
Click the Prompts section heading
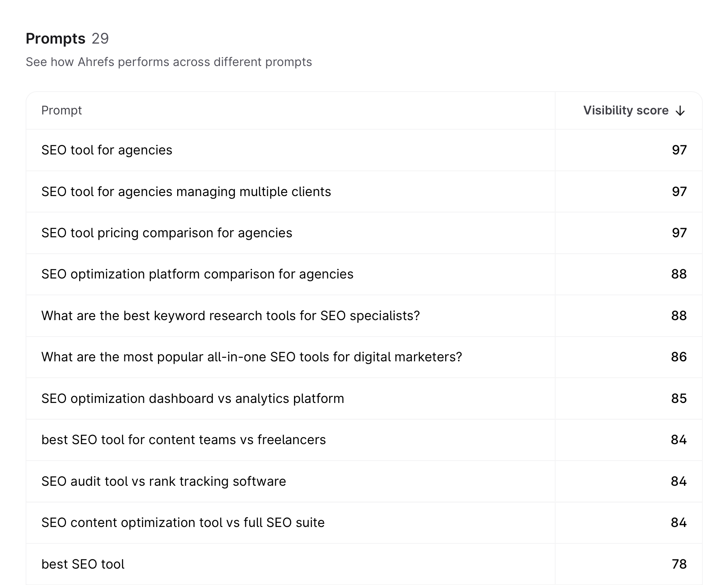pos(56,39)
